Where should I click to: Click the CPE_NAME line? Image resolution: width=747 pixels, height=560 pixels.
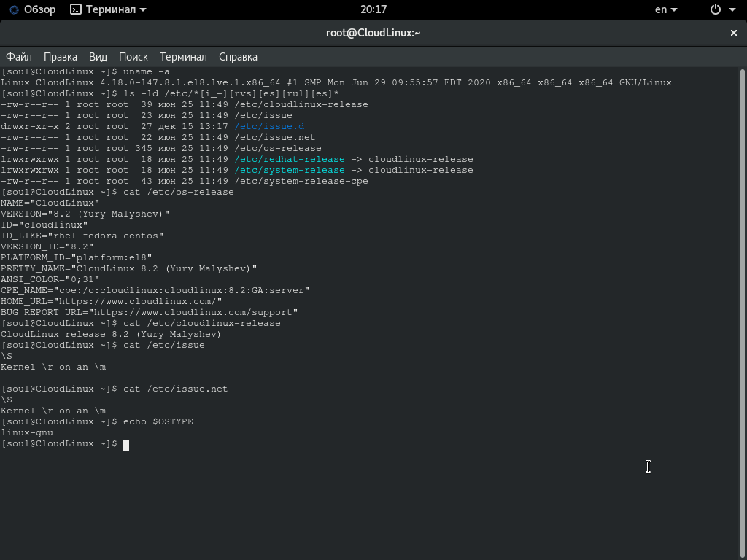(155, 290)
